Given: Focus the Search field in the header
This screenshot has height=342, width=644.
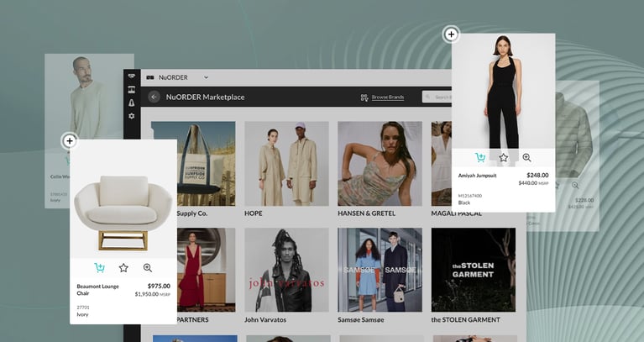Looking at the screenshot, I should [437, 97].
